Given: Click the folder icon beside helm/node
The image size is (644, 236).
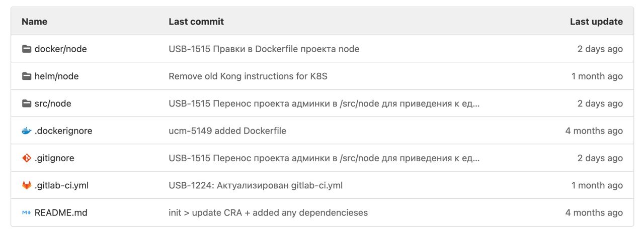Looking at the screenshot, I should (27, 76).
